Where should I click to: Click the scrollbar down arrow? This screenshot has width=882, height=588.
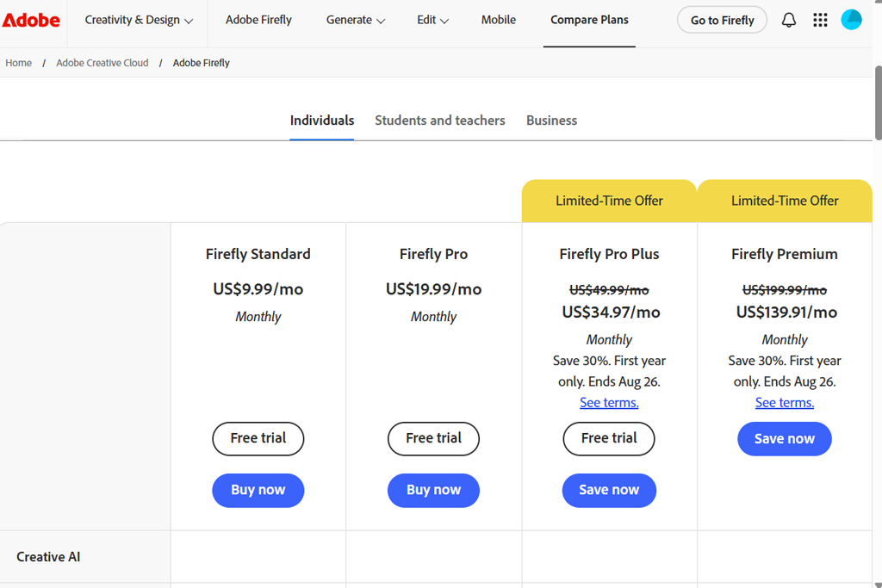point(878,584)
